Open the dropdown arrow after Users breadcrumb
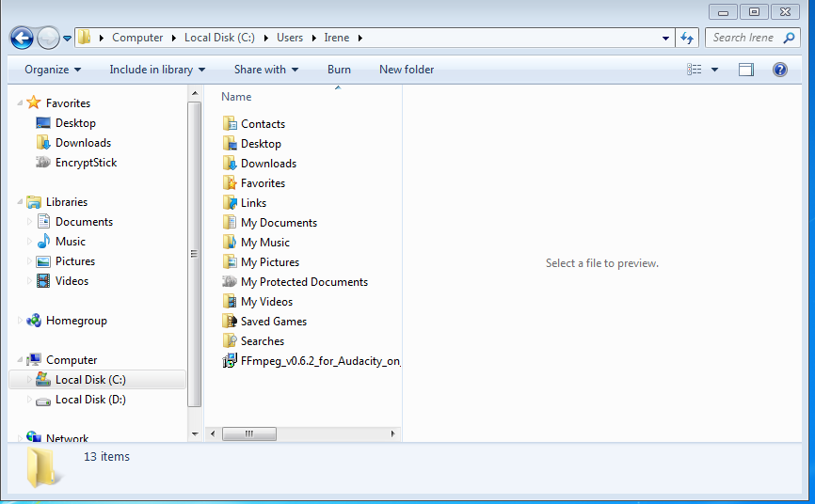This screenshot has width=815, height=504. 314,38
